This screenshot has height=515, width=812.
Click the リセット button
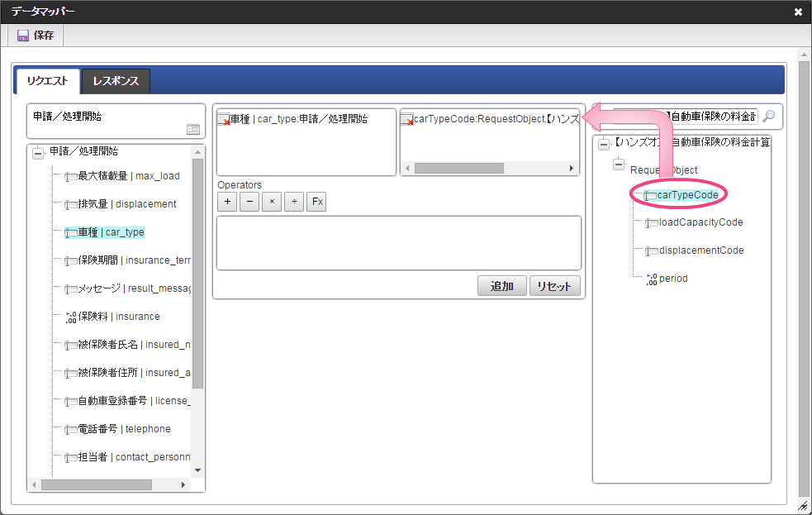pos(554,286)
